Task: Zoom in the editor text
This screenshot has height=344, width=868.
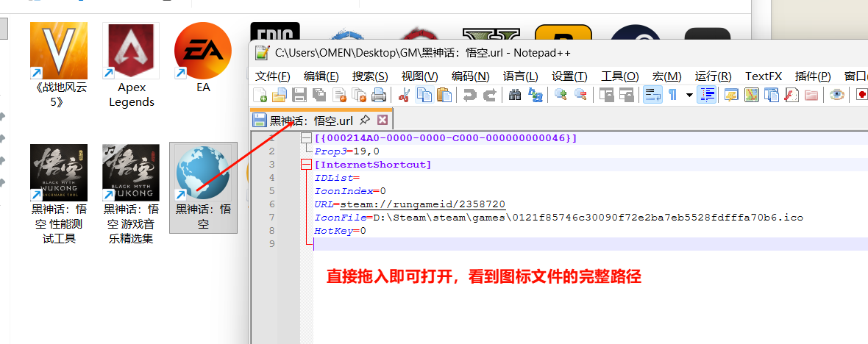Action: [561, 95]
